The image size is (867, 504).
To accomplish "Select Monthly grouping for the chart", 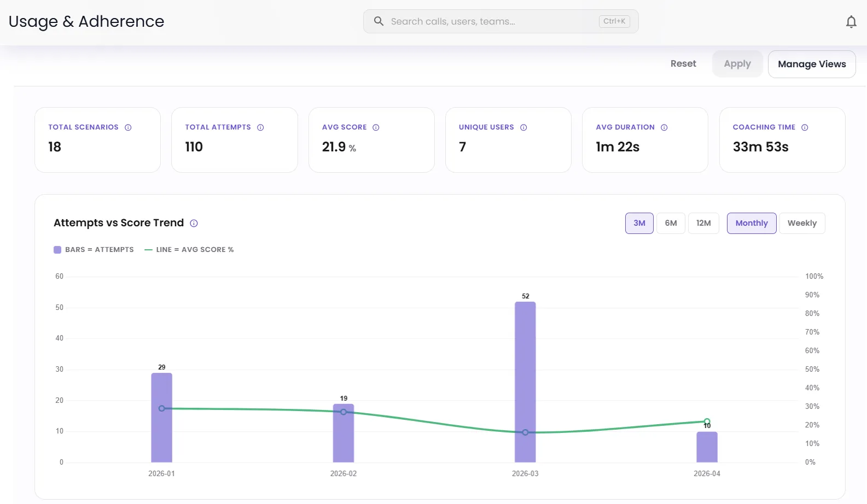I will (751, 223).
